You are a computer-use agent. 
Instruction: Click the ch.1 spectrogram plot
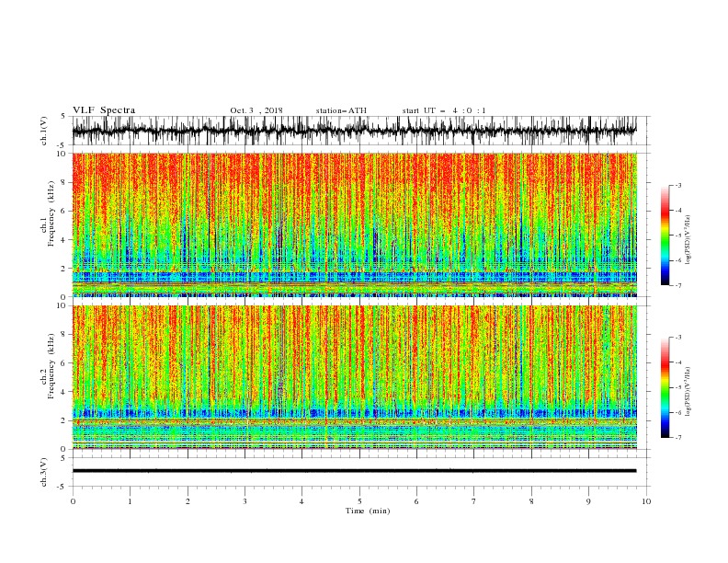355,224
